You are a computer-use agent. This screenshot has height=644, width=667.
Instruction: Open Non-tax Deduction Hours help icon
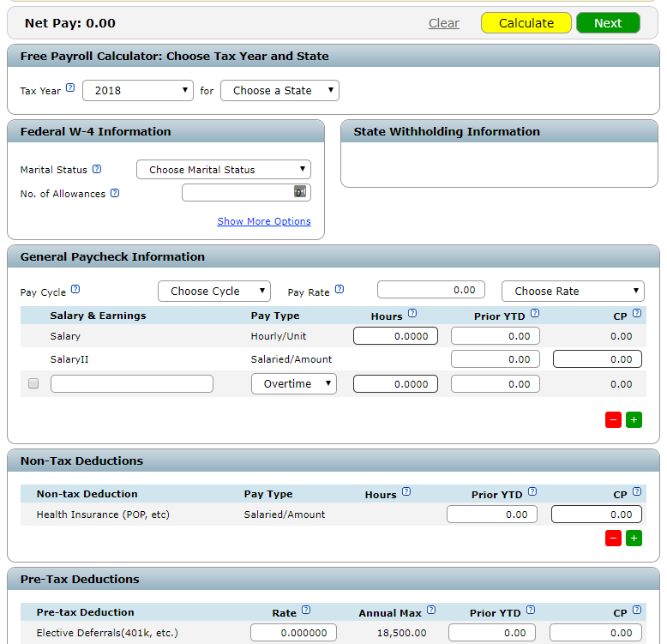[406, 491]
